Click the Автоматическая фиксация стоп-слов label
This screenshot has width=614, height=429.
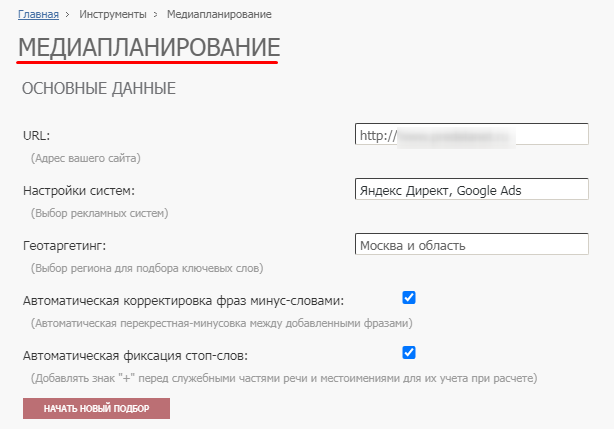pos(135,355)
